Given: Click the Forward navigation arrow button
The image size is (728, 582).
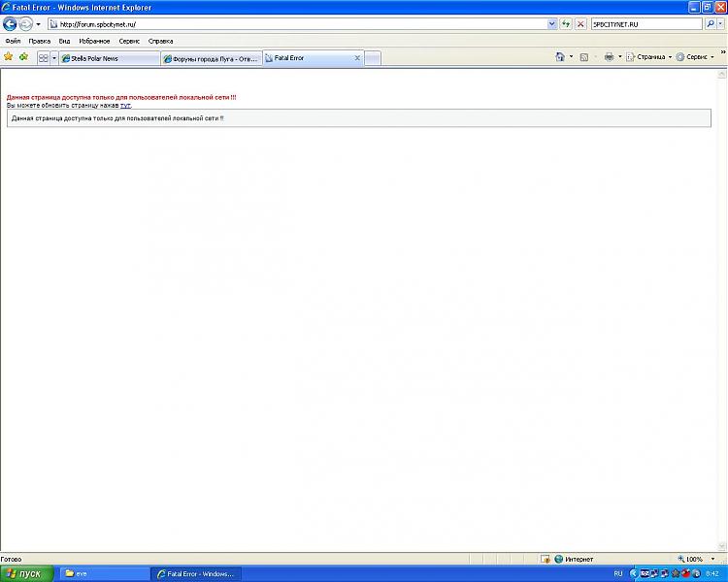Looking at the screenshot, I should click(x=25, y=23).
